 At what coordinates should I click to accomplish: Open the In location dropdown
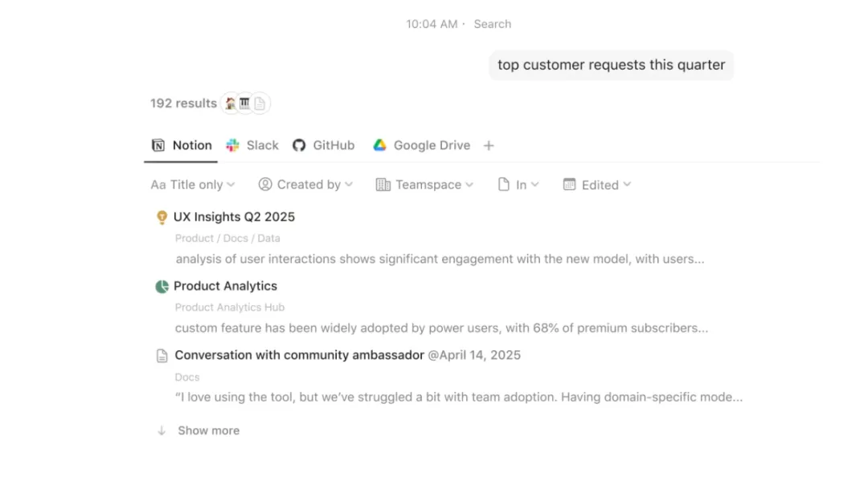point(518,185)
